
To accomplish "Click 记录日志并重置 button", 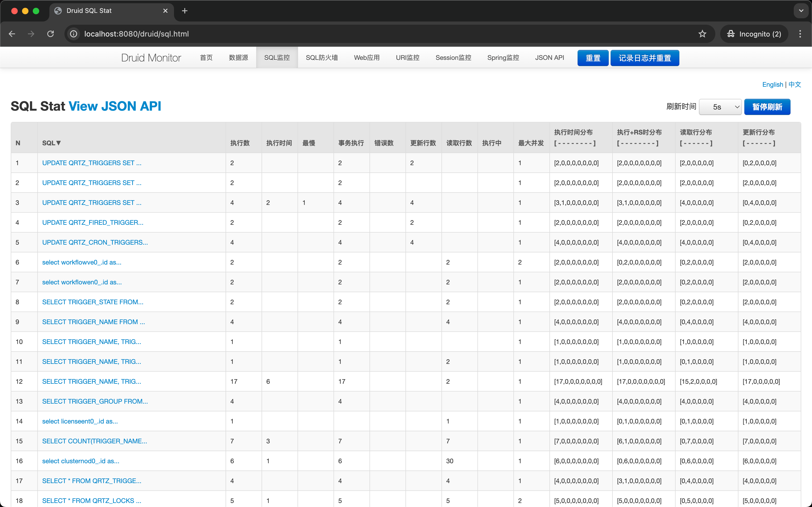I will [645, 58].
